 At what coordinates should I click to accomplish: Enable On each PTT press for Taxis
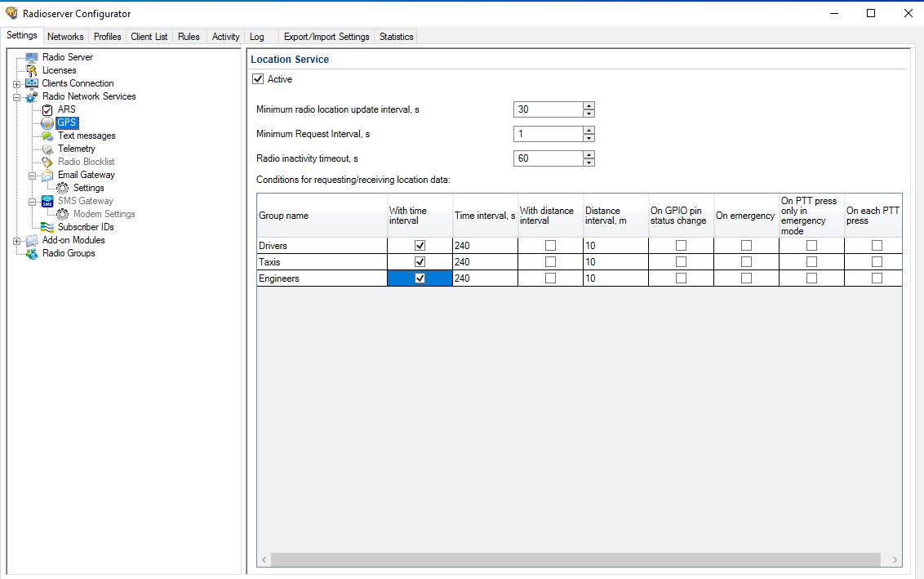(x=877, y=262)
